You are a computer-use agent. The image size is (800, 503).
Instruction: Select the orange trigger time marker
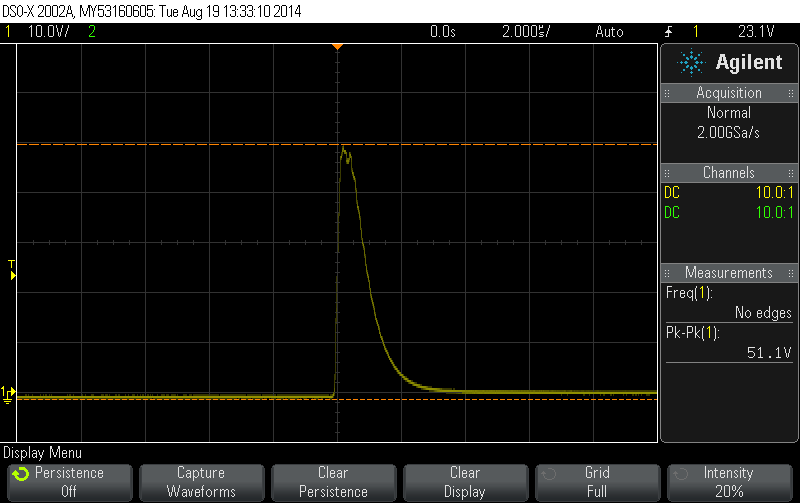(337, 47)
